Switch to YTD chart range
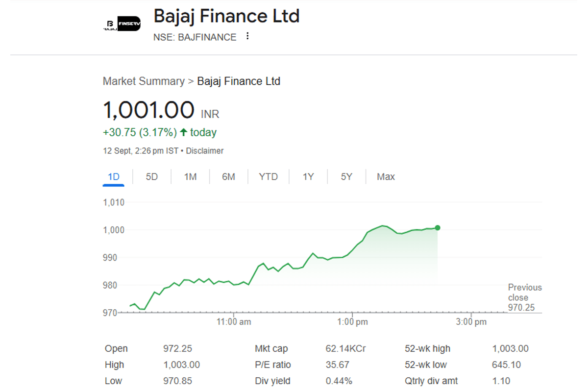Image resolution: width=588 pixels, height=392 pixels. click(x=268, y=177)
